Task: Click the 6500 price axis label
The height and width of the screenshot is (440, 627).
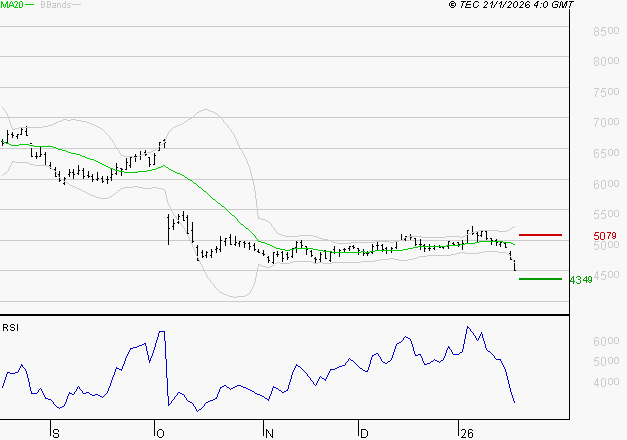Action: point(607,154)
